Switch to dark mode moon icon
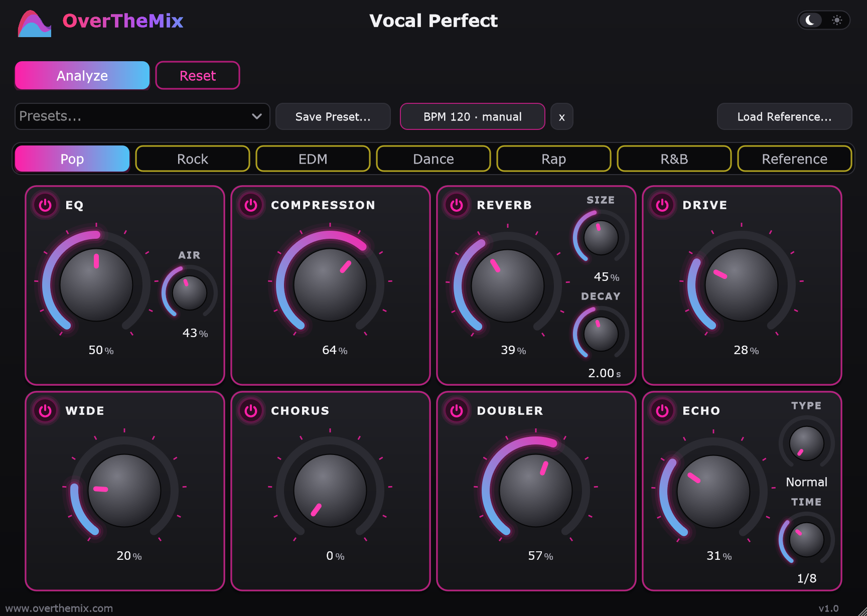Screen dimensions: 867x616 810,20
